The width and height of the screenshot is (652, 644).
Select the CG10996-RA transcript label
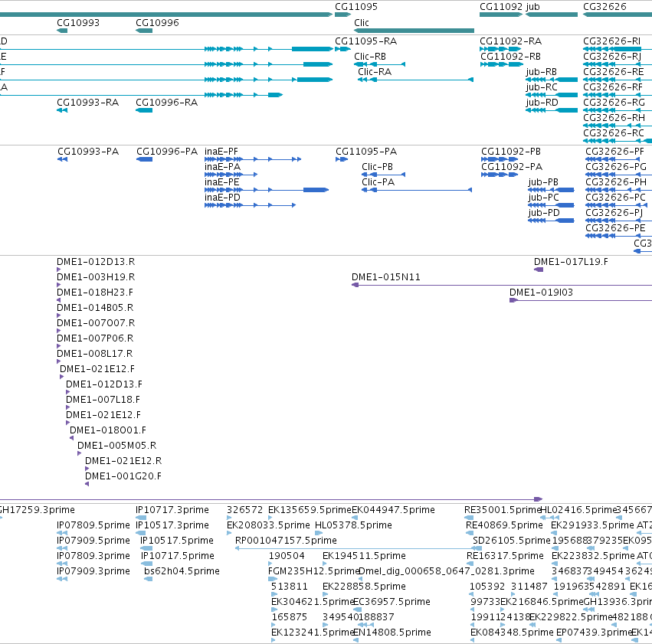click(x=167, y=103)
